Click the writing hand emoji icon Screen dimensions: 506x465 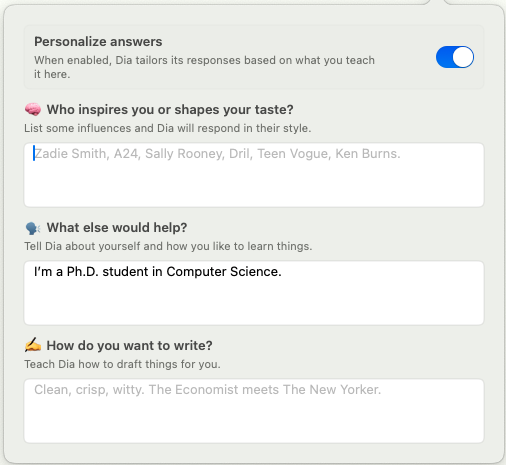tap(33, 345)
